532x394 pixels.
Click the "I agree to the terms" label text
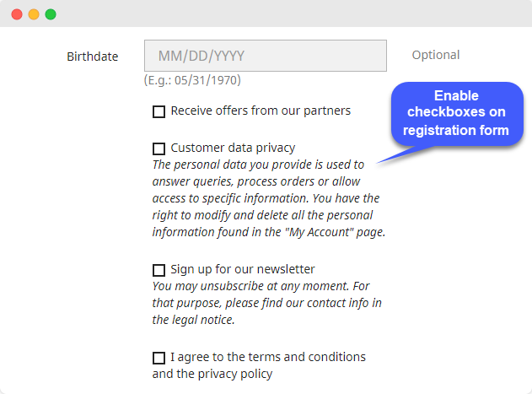tap(268, 357)
